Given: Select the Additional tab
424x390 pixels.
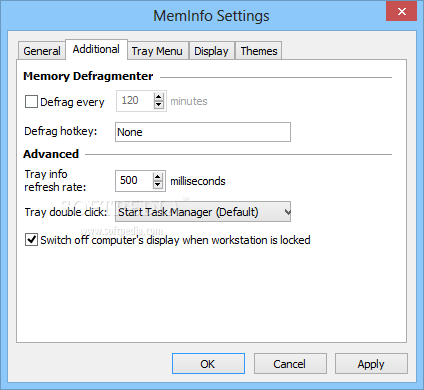Looking at the screenshot, I should [96, 49].
